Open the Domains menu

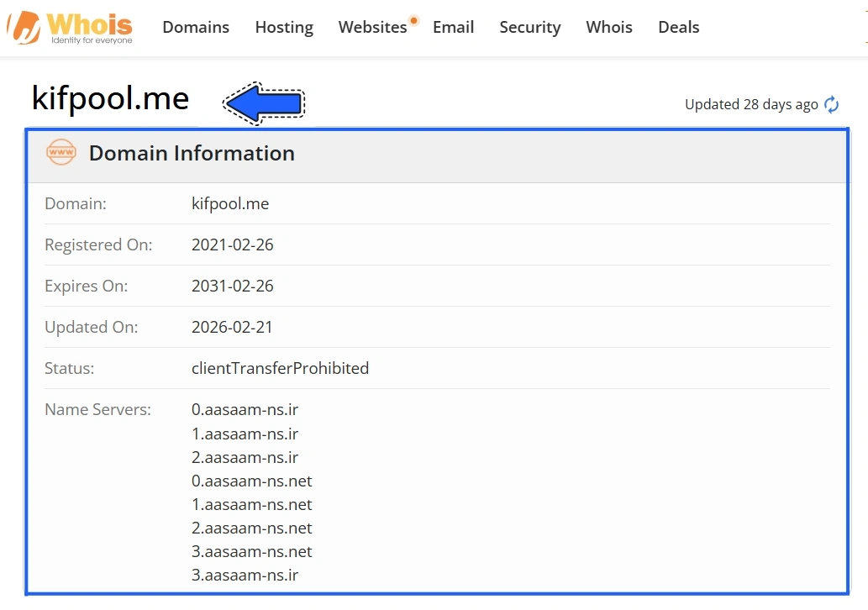pos(196,27)
